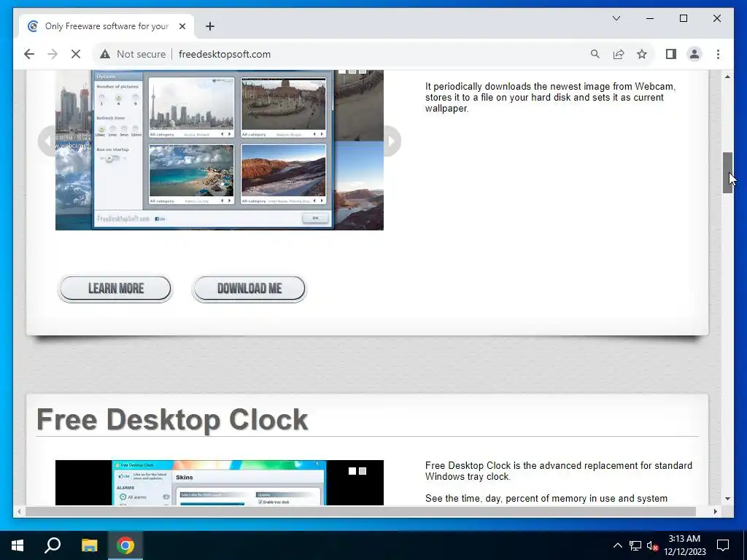Show previous webcam slideshow image
The image size is (747, 560).
click(47, 141)
